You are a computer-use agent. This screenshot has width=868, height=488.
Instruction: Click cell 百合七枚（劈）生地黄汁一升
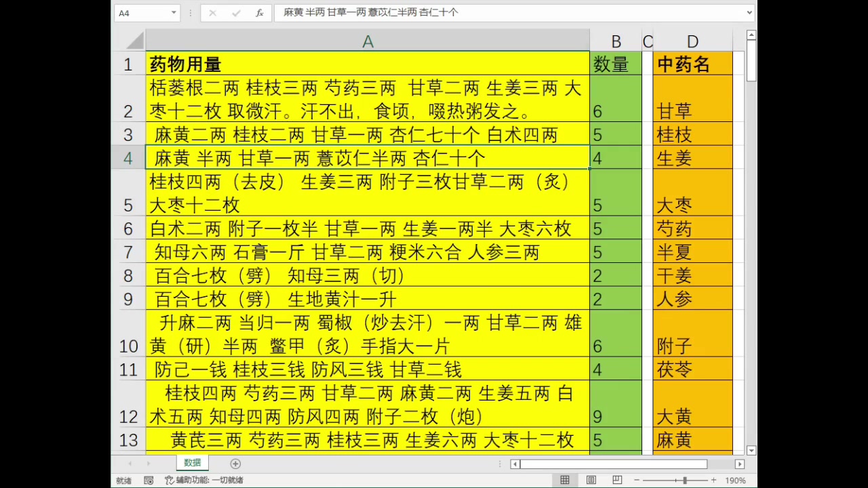368,299
